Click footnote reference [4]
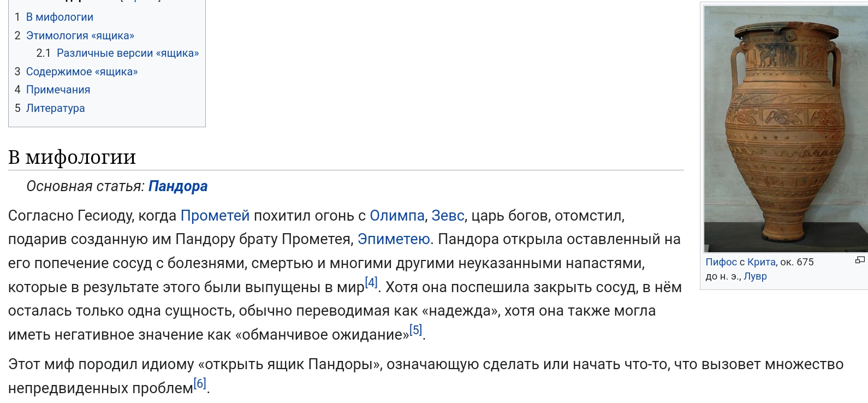868x403 pixels. (371, 282)
